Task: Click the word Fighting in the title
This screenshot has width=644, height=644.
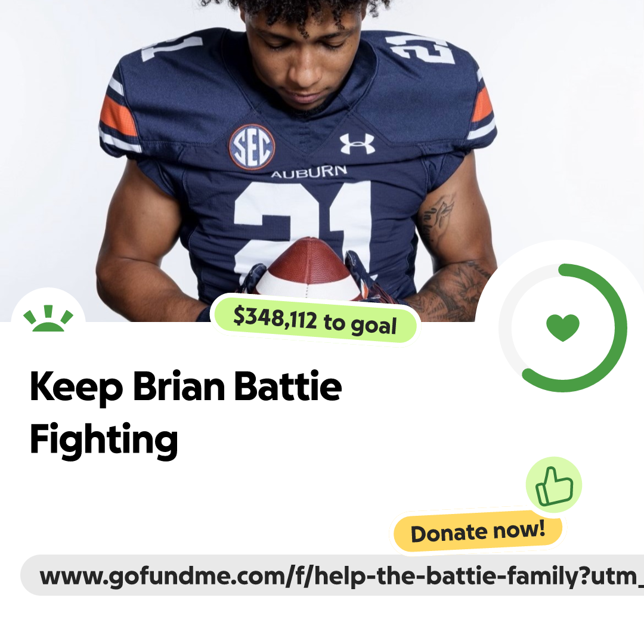Action: [104, 441]
